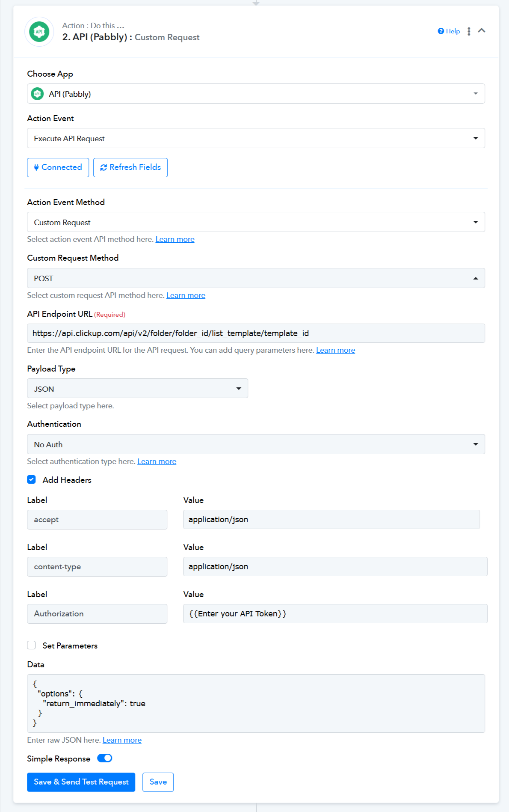Uncheck the Add Headers checkbox
509x812 pixels.
click(31, 480)
